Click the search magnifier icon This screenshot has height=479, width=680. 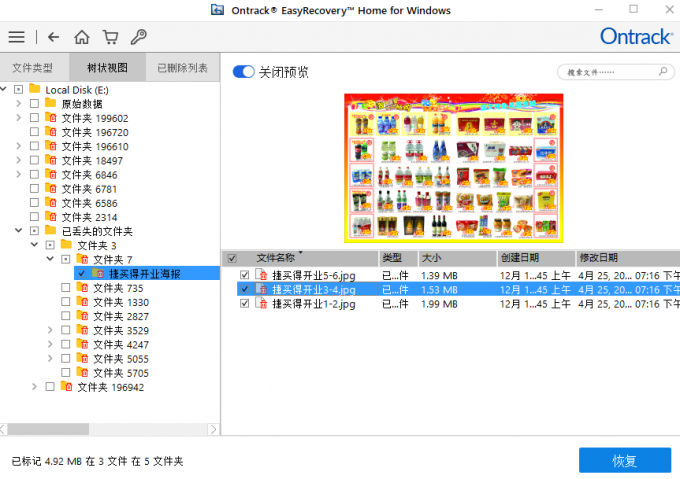(x=663, y=71)
